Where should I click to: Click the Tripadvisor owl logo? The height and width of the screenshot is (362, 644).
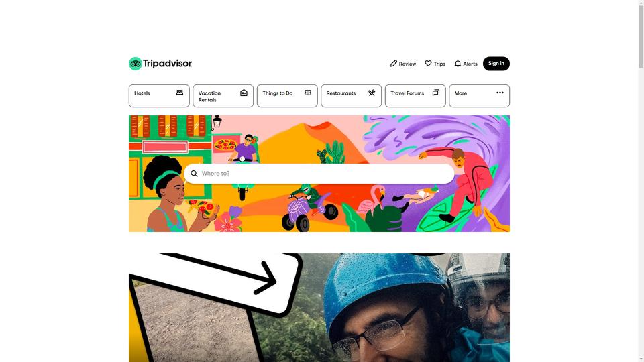[x=135, y=64]
